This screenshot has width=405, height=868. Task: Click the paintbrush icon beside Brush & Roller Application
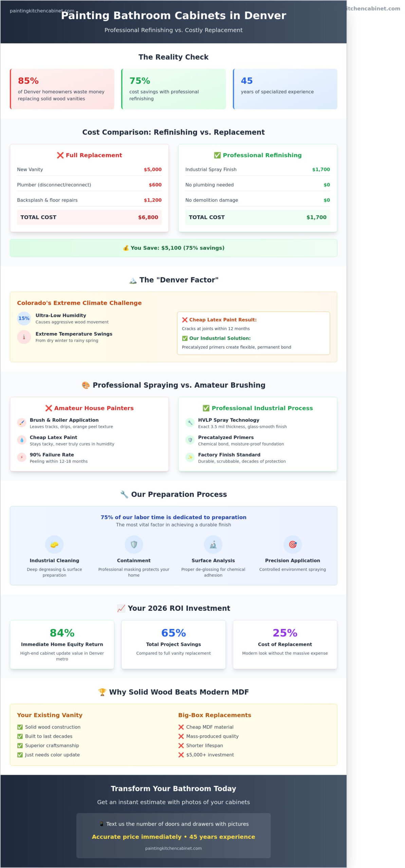coord(22,423)
